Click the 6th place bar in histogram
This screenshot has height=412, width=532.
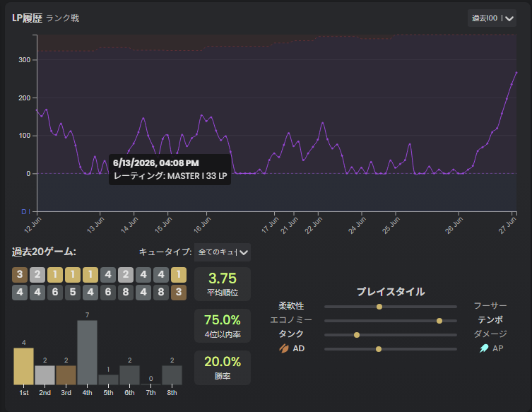point(129,375)
